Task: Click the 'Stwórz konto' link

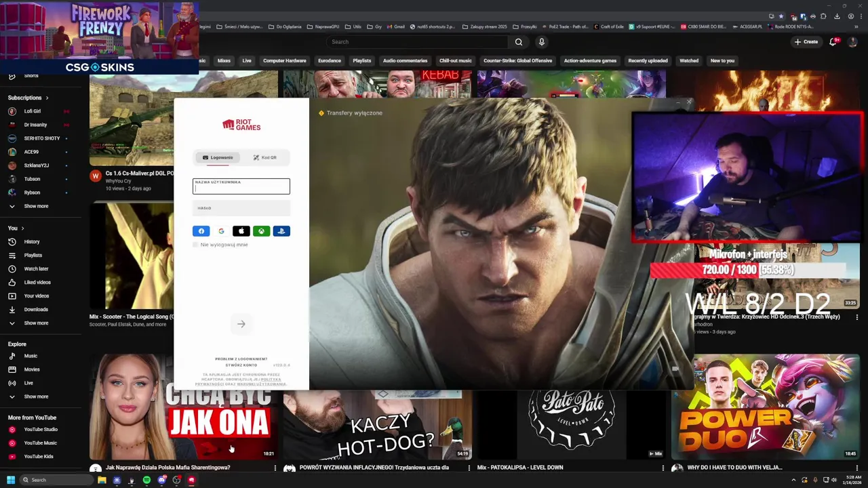Action: point(241,365)
